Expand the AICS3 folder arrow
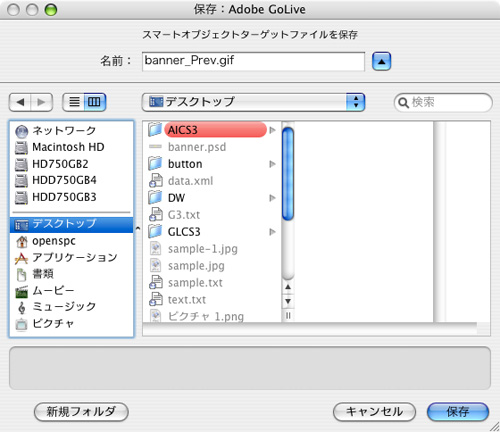 click(x=272, y=130)
